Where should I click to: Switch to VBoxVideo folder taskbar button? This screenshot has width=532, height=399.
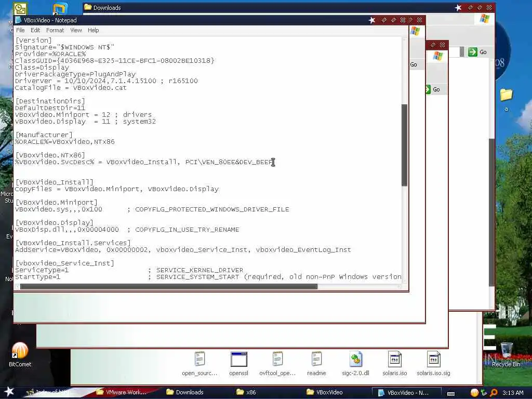[324, 392]
